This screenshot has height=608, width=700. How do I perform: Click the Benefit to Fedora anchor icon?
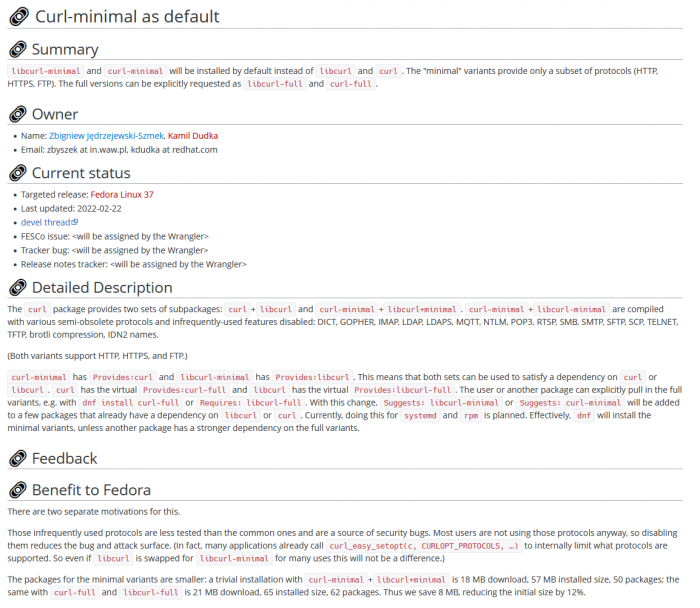click(x=18, y=490)
